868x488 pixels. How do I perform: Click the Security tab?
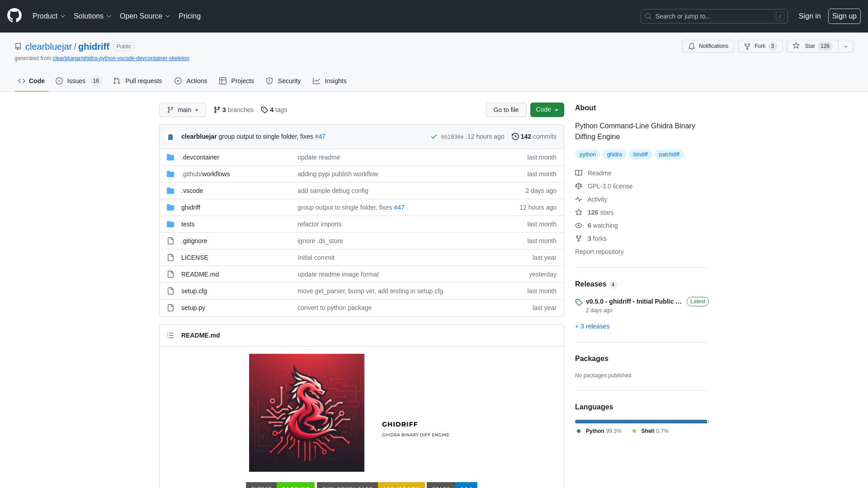[283, 80]
